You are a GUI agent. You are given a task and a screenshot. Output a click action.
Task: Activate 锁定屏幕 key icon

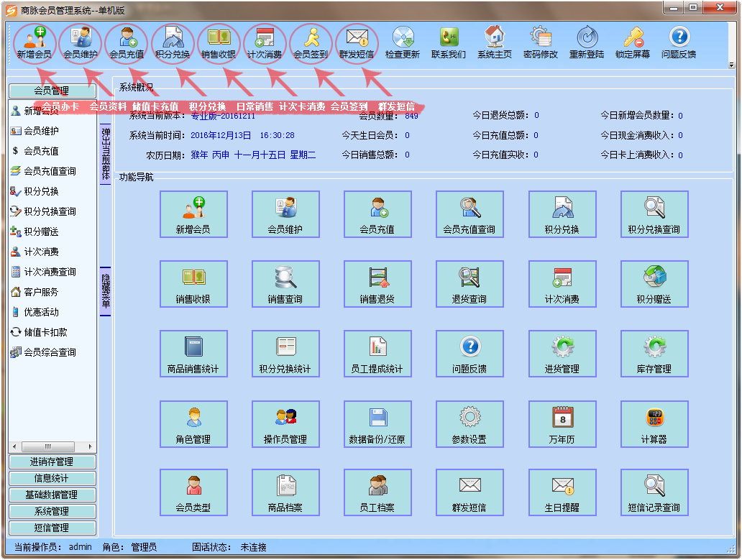633,42
